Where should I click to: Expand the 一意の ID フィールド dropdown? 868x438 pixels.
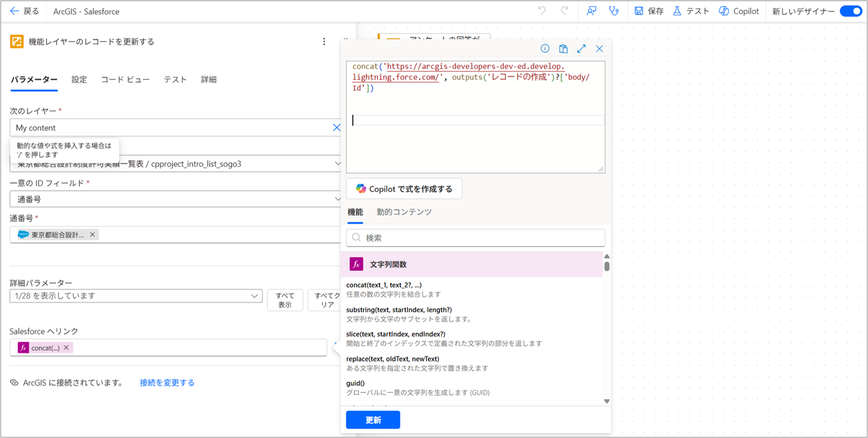click(x=338, y=199)
